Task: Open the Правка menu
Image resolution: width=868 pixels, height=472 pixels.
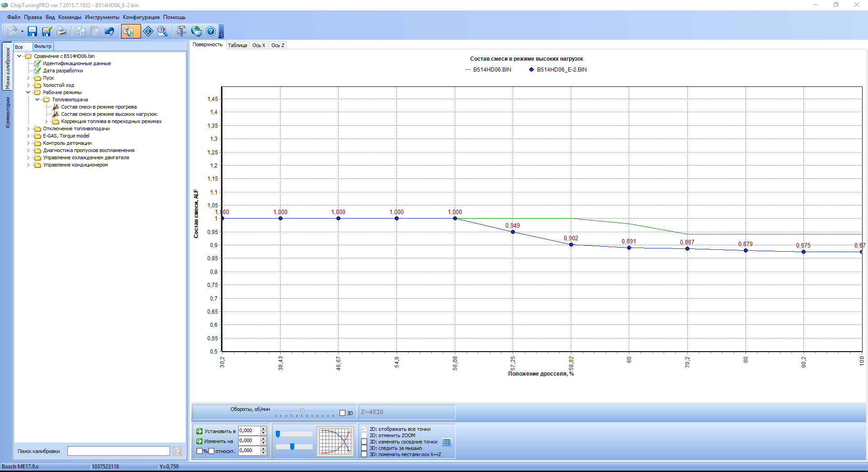Action: [33, 17]
